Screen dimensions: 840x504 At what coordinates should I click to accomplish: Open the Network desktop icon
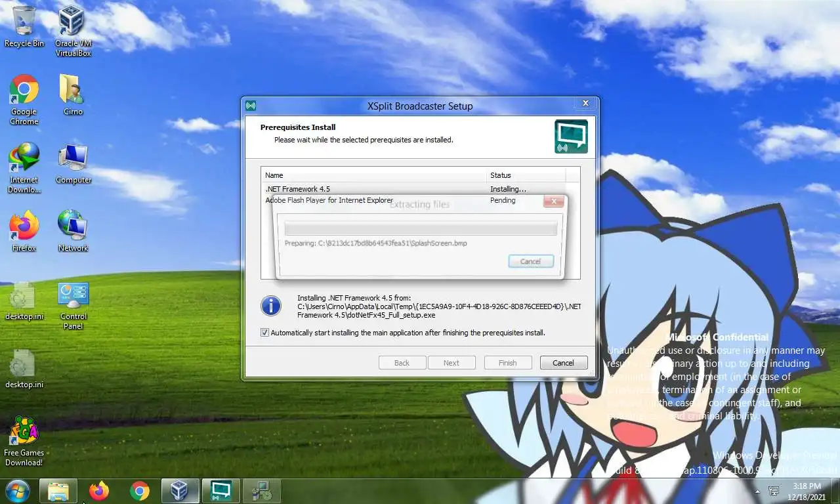coord(73,231)
